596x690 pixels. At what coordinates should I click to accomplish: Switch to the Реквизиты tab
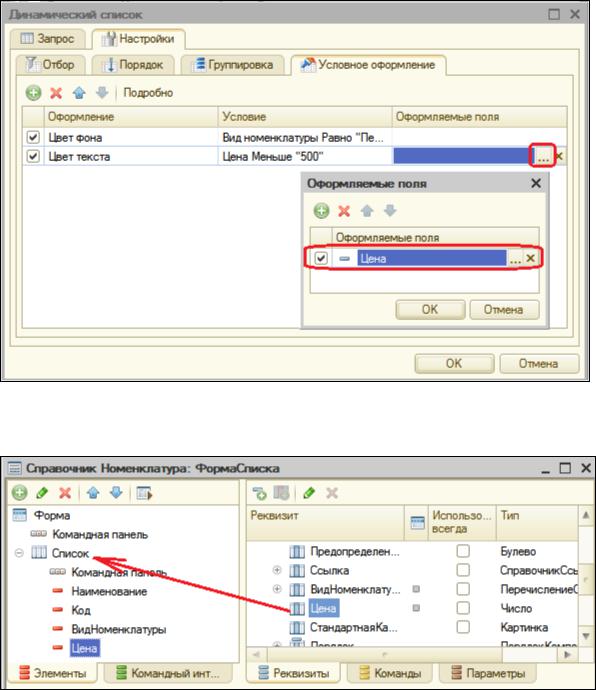(x=293, y=673)
